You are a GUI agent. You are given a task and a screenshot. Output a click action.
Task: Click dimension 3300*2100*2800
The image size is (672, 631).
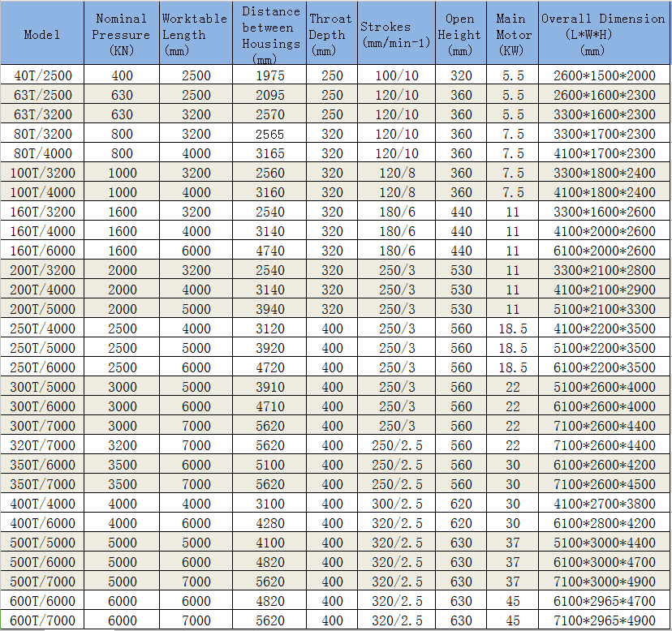pyautogui.click(x=605, y=270)
